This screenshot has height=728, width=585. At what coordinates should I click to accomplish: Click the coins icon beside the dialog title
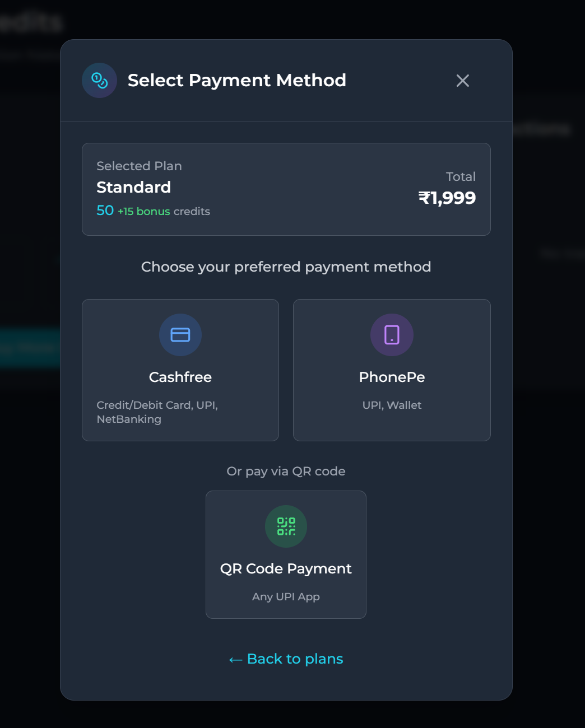coord(99,81)
